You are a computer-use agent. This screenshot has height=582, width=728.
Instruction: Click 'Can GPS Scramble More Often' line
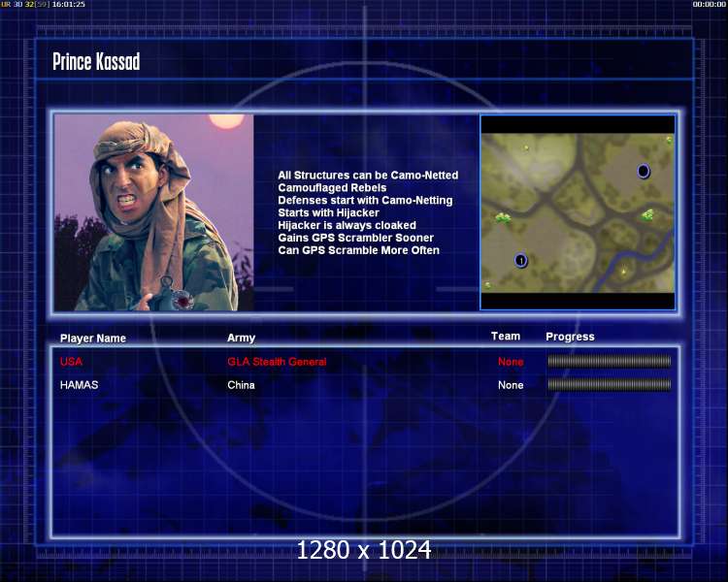(358, 250)
